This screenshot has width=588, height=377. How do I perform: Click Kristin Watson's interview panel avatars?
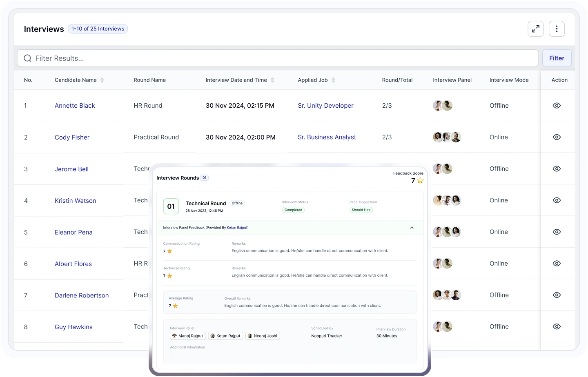[x=447, y=200]
